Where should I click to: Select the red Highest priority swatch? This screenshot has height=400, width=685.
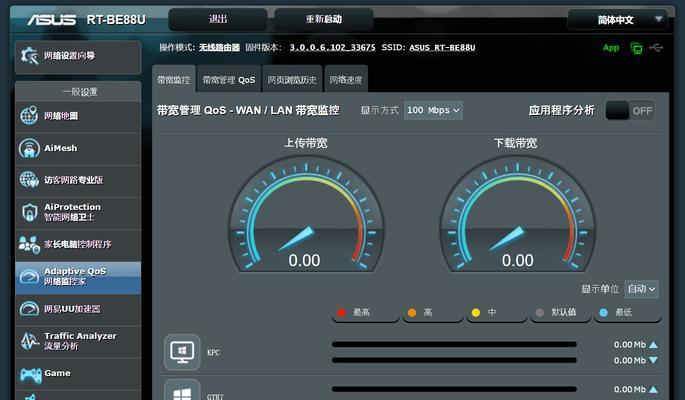click(342, 312)
